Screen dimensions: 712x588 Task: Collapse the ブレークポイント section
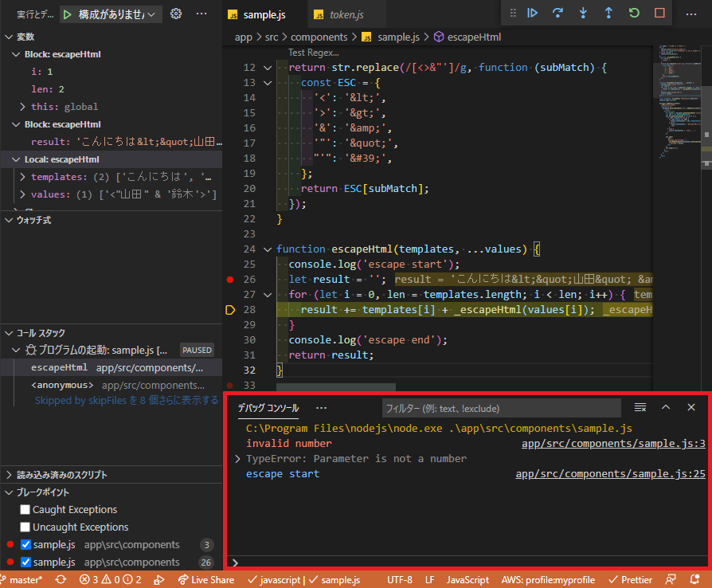click(9, 492)
